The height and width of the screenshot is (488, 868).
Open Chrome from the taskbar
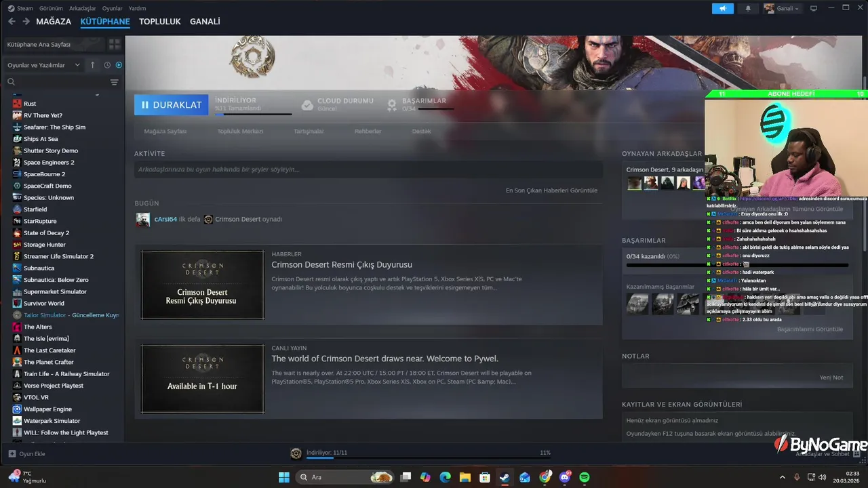(x=545, y=477)
